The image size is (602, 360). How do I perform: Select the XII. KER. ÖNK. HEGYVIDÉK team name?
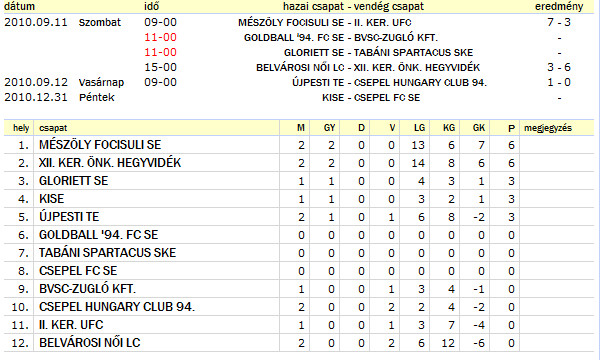tap(110, 163)
